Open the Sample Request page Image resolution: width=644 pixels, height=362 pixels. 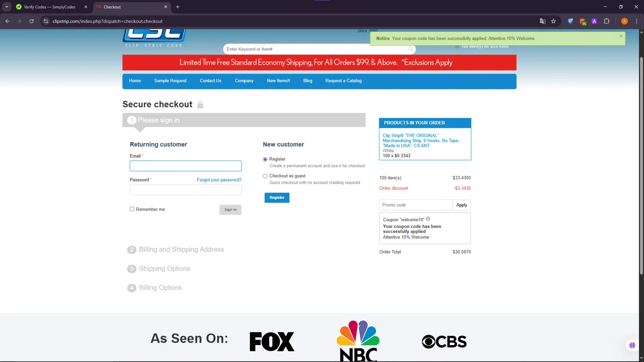click(x=170, y=81)
